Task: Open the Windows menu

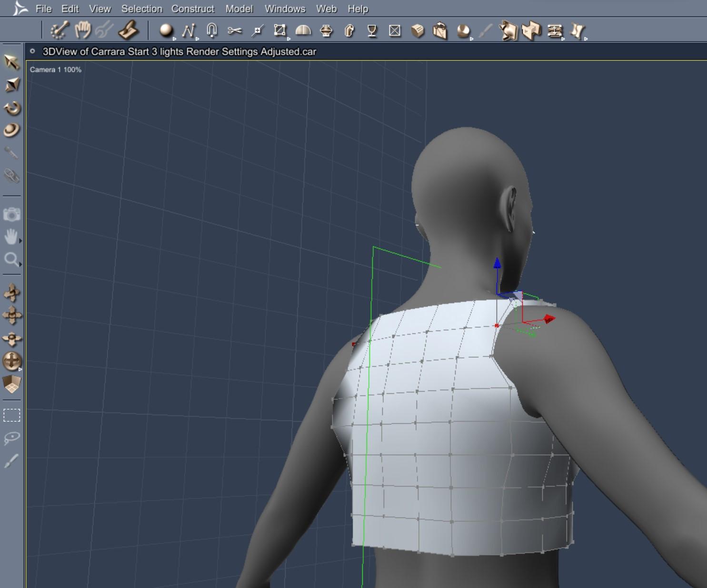Action: pyautogui.click(x=285, y=9)
